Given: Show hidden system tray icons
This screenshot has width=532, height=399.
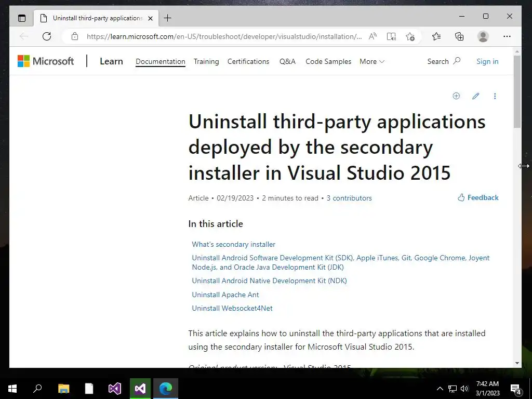Looking at the screenshot, I should tap(440, 389).
